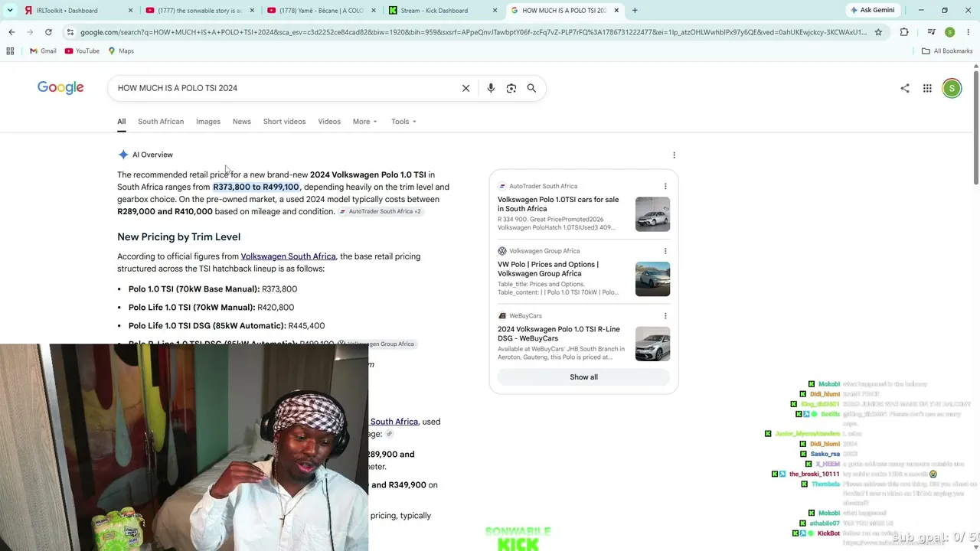
Task: Open the WeBuyCars Polo car thumbnail
Action: 652,344
